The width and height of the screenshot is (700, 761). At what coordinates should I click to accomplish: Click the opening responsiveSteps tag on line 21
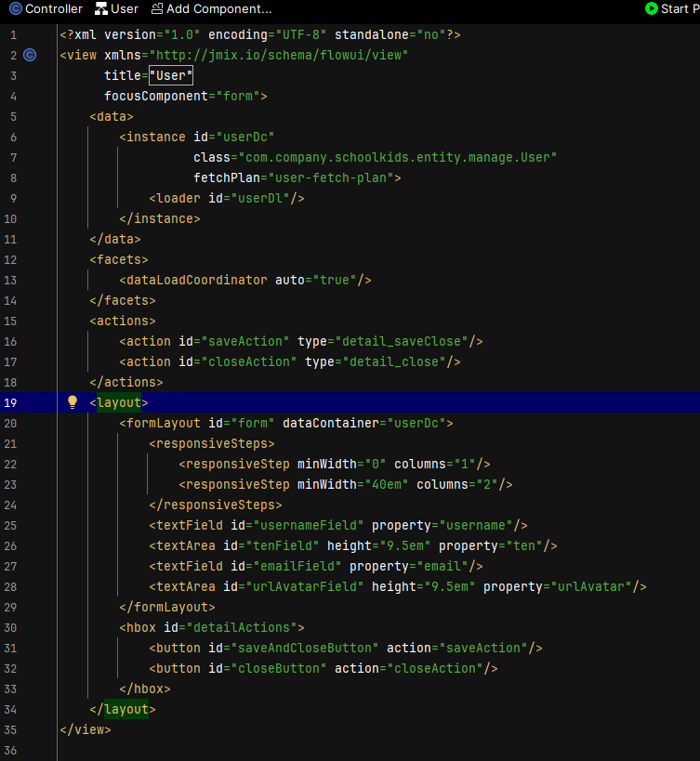pos(212,443)
